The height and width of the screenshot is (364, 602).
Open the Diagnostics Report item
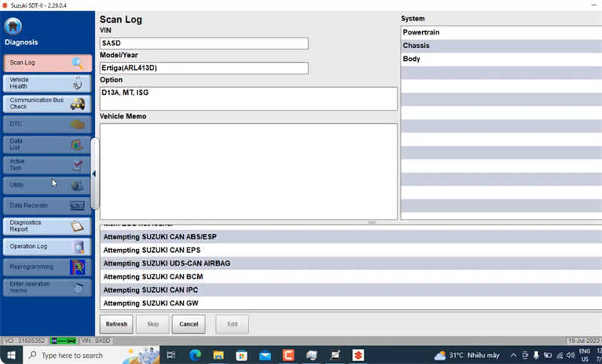47,226
